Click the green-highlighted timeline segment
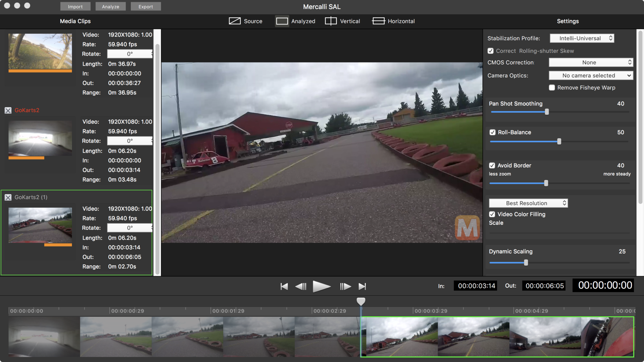This screenshot has height=362, width=644. coord(497,337)
